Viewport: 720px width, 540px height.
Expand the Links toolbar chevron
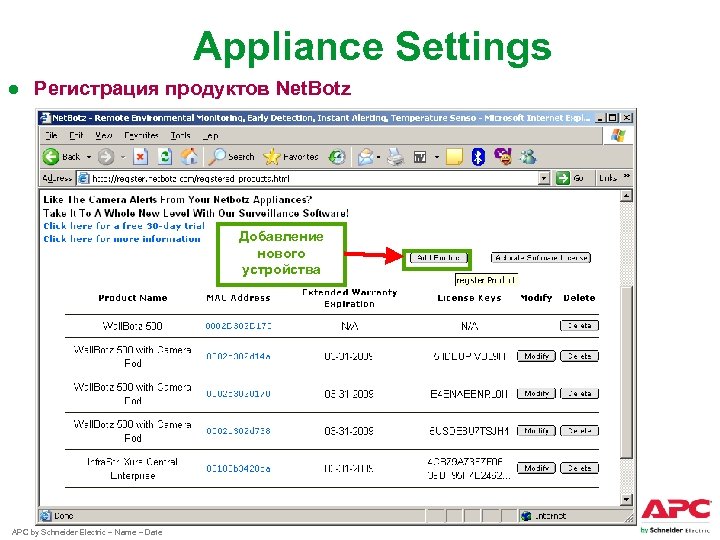pos(626,176)
